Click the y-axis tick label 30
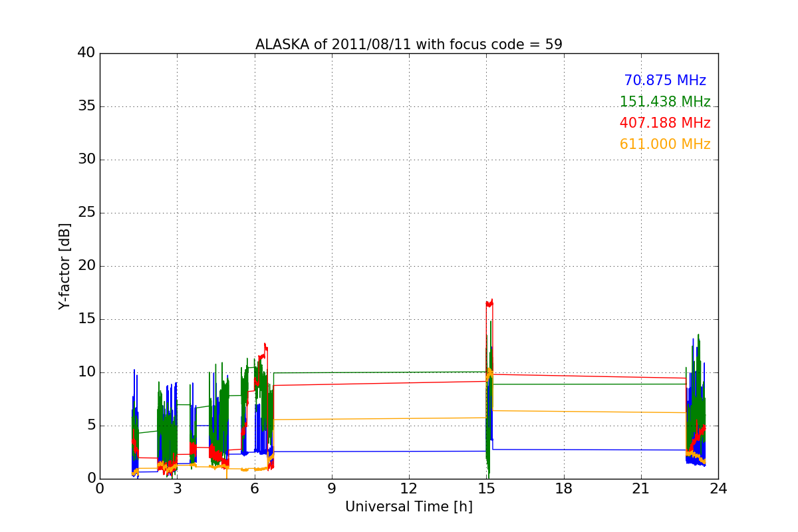 (86, 160)
